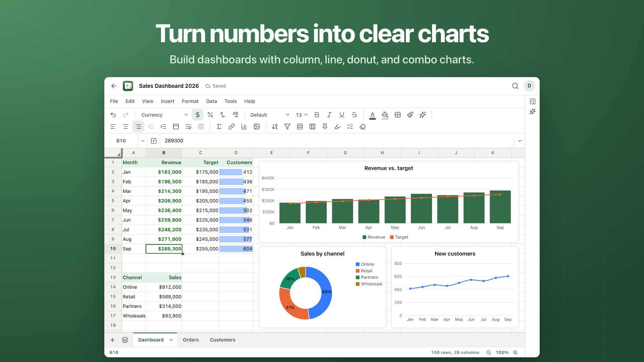The width and height of the screenshot is (644, 362).
Task: Click the search magnifier icon
Action: pos(515,86)
